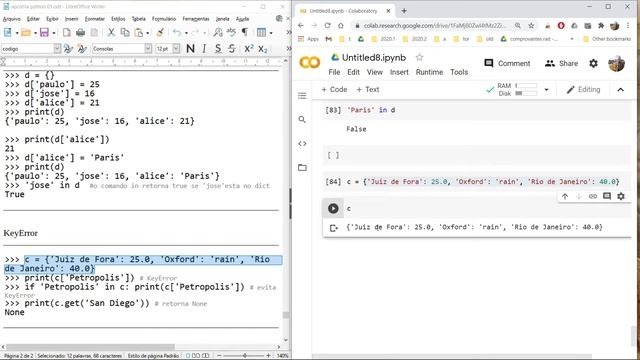Open Colab code snippets icon
The image size is (640, 360).
point(302,143)
